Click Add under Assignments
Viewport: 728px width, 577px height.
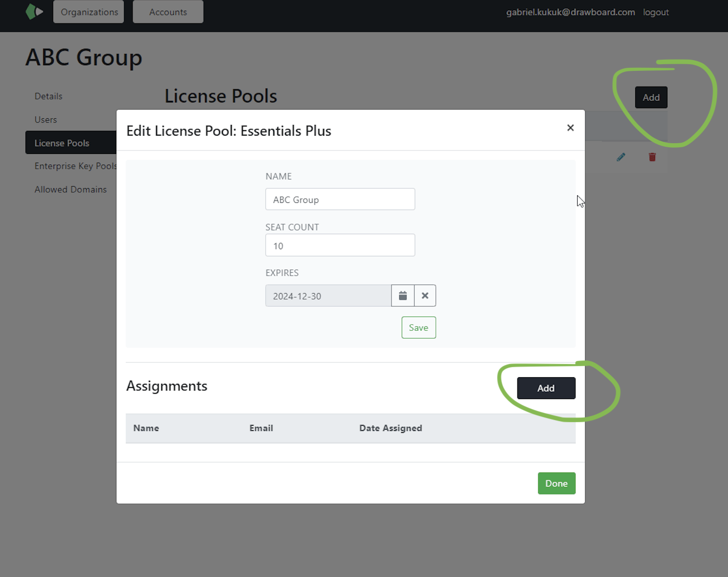coord(545,388)
